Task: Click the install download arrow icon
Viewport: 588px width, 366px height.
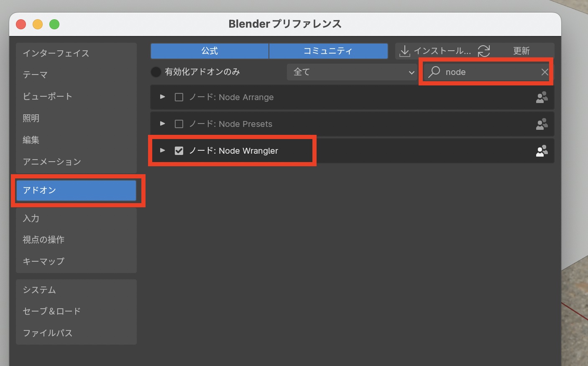Action: [x=404, y=51]
